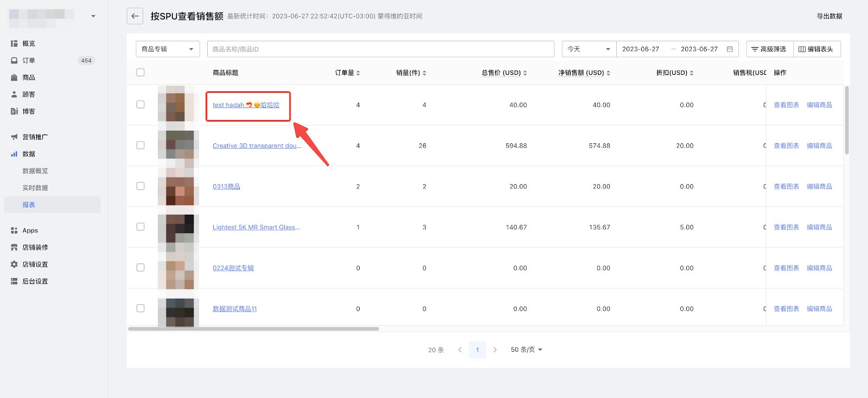This screenshot has width=868, height=398.
Task: Check the Creative 3D transparent row checkbox
Action: point(141,145)
